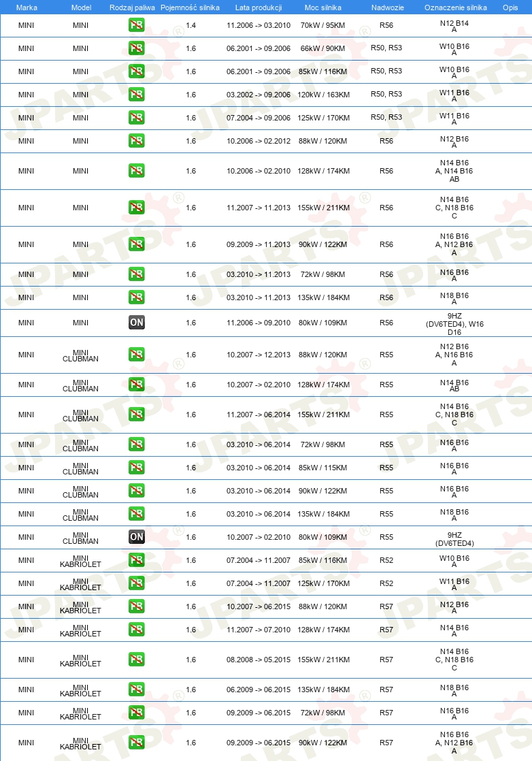Click the petrol icon in the MINI 66kW / 90KM row
The image size is (532, 761).
(136, 48)
